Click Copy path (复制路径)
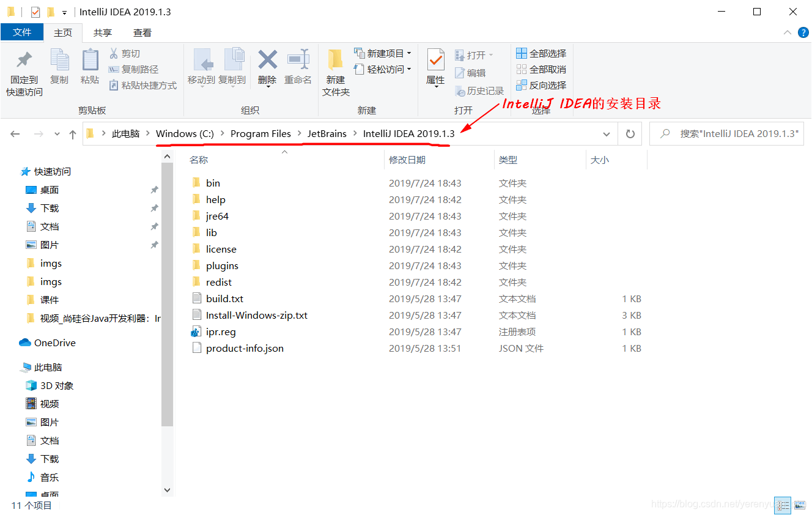The image size is (812, 515). click(133, 69)
